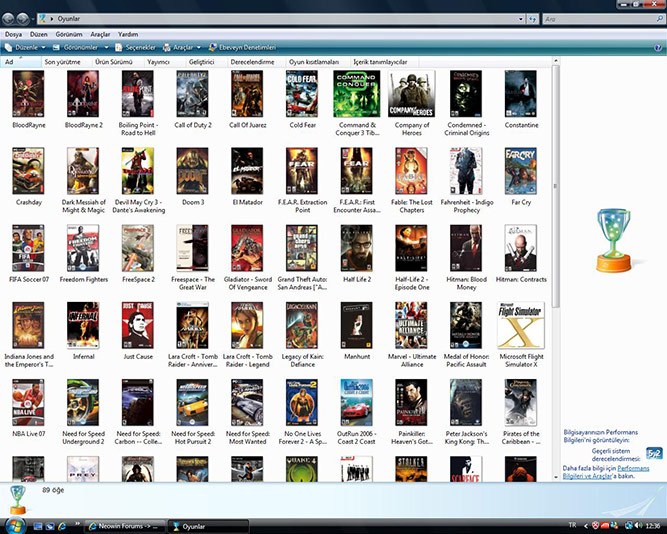Viewport: 667px width, 534px height.
Task: Select the Doom 3 cover
Action: (x=192, y=171)
